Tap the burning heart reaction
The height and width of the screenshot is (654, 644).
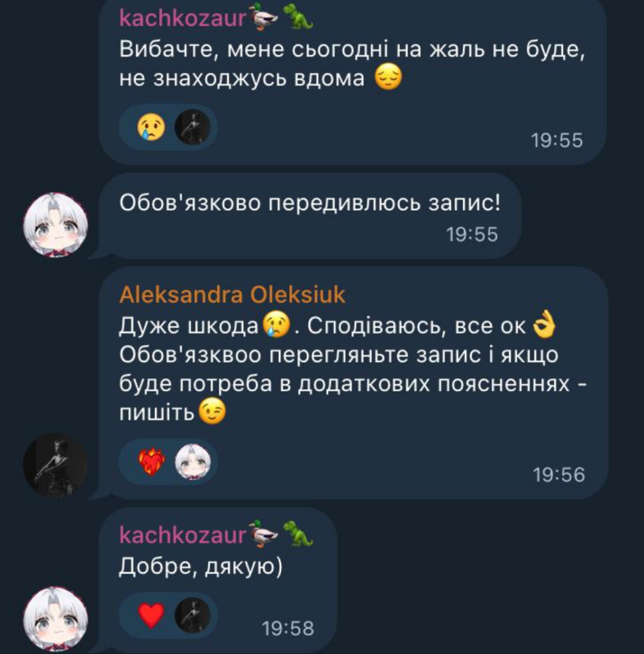pos(151,462)
